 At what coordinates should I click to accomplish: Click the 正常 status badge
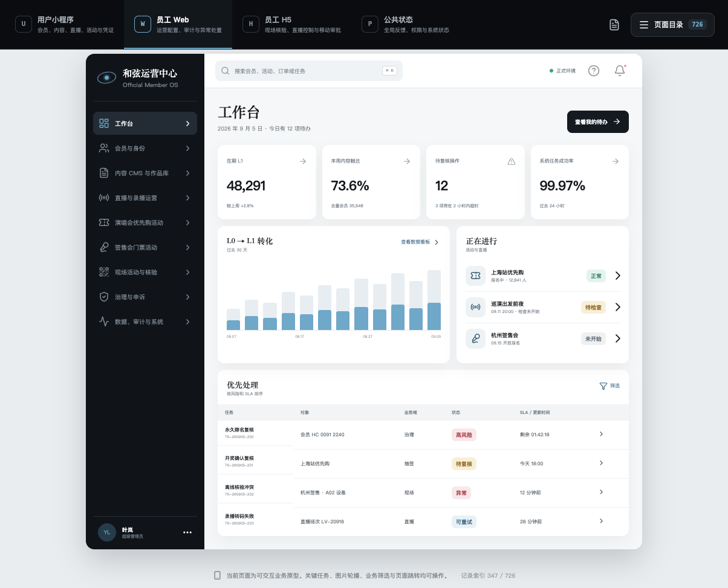point(596,276)
